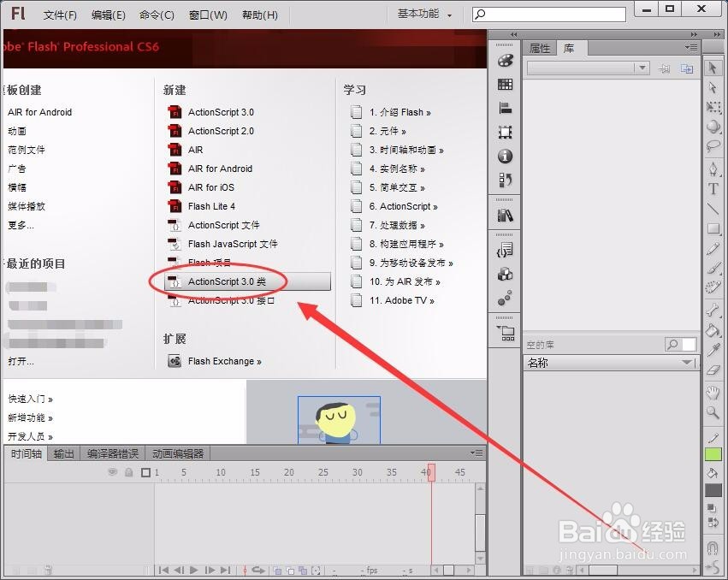Select the Selection arrow tool

pos(713,68)
